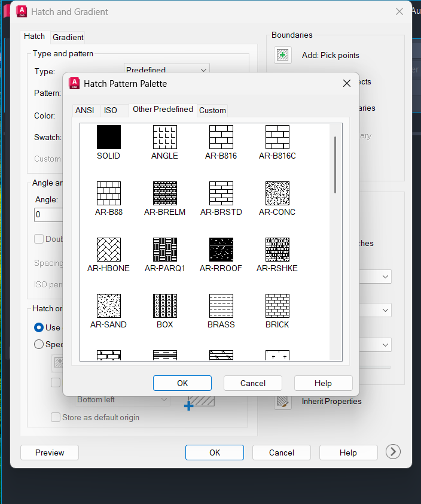Switch to the ISO tab
421x504 pixels.
pos(111,110)
